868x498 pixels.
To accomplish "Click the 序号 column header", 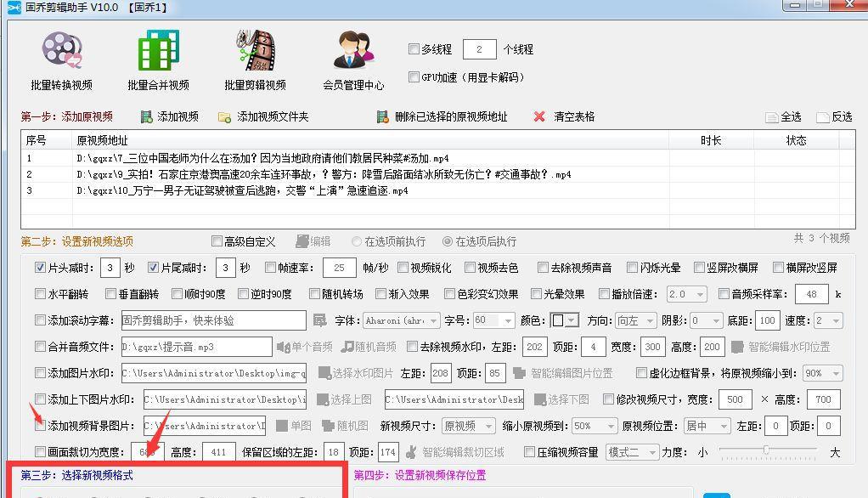I will coord(47,140).
